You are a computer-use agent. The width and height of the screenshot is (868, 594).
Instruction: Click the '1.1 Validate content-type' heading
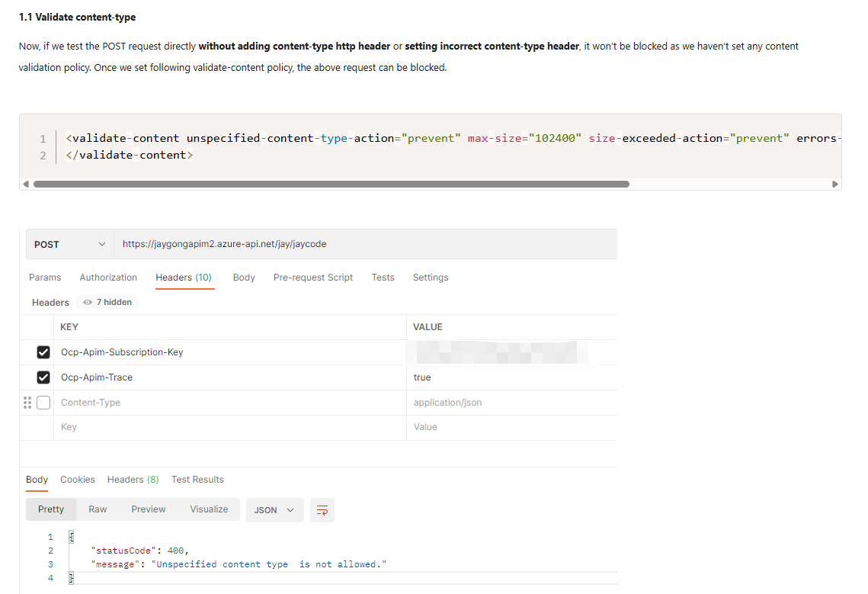77,18
